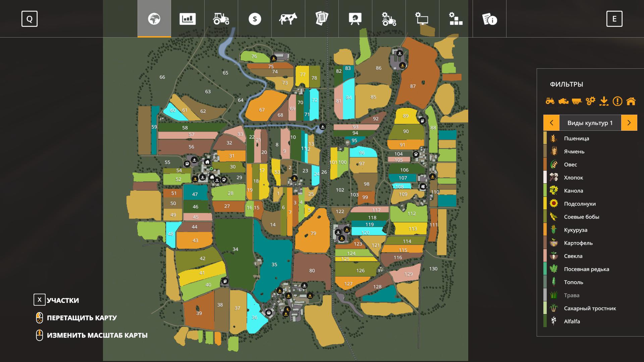Screen dimensions: 644x362
Task: Toggle the tractor vehicles map filter
Action: click(x=550, y=101)
